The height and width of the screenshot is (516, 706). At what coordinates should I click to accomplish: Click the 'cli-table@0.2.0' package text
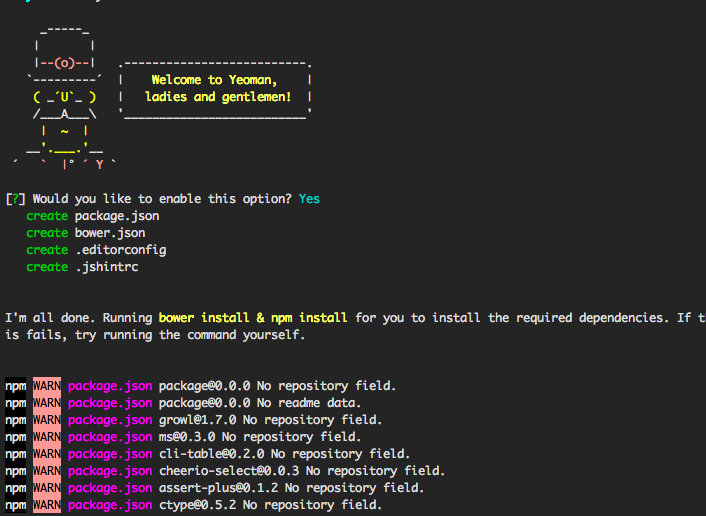[212, 454]
